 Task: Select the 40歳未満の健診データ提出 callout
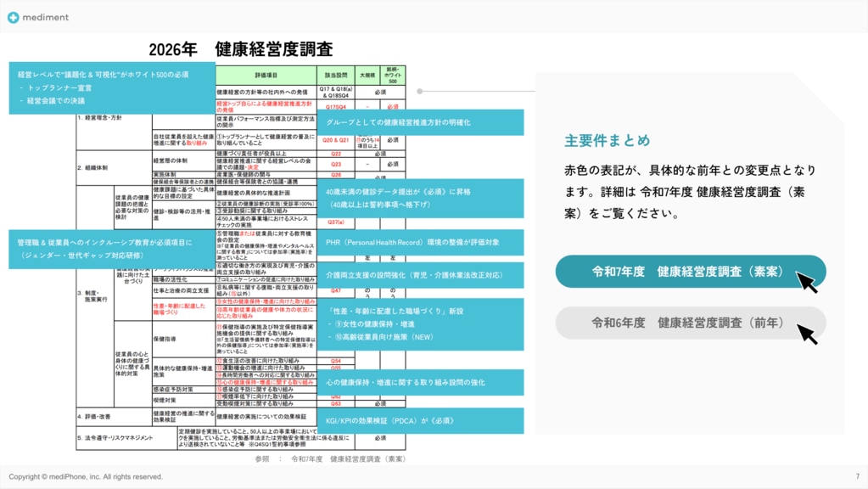420,199
